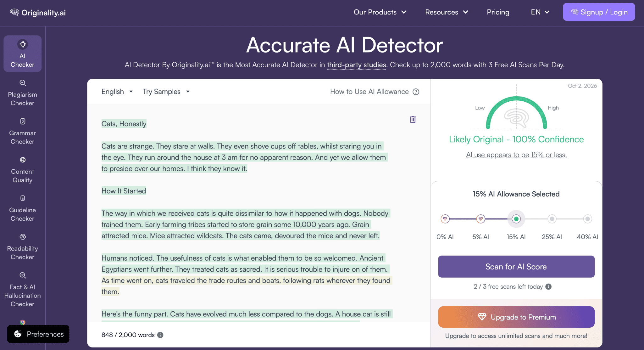Screen dimensions: 644x350
Task: Click the 'Cats, Honestly' title in text area
Action: [x=124, y=124]
